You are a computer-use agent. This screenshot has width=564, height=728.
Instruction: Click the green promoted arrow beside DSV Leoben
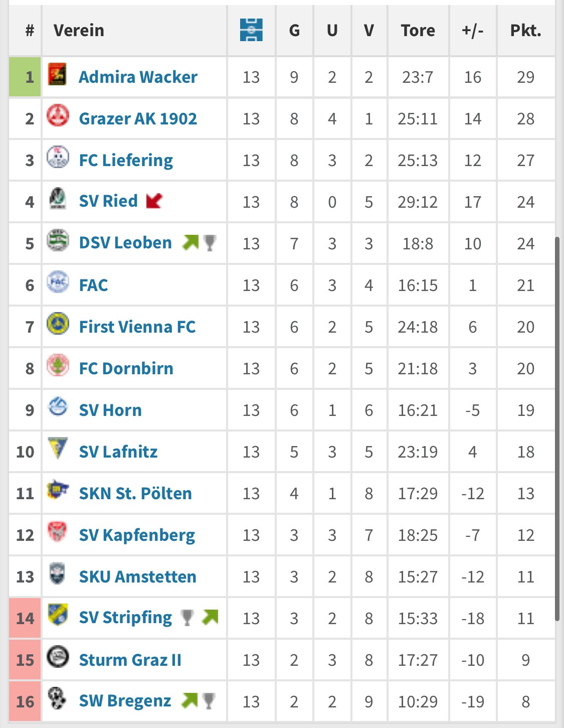[191, 242]
